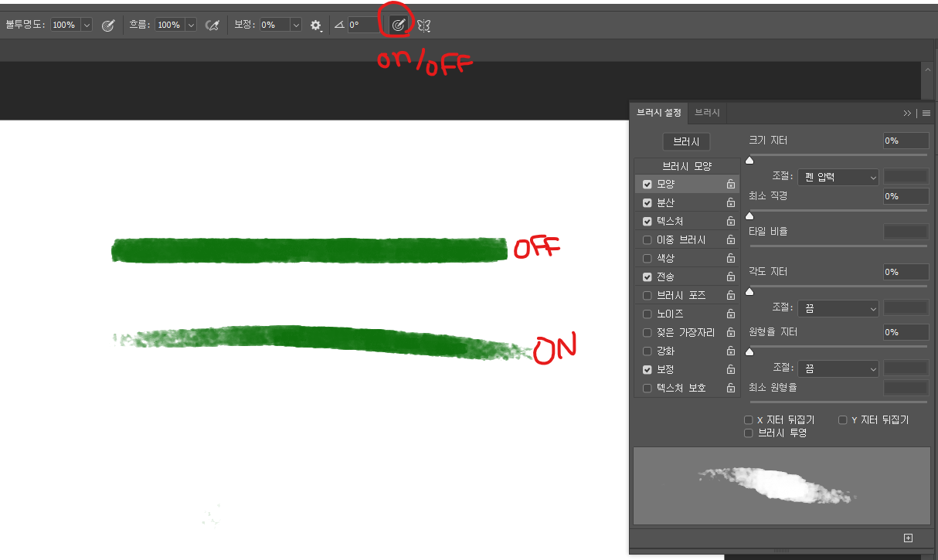Click the 불투명도 100% value field

pos(65,25)
